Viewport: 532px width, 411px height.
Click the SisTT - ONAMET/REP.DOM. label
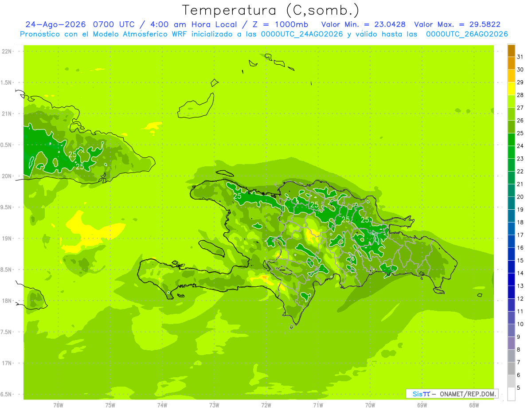coord(452,394)
